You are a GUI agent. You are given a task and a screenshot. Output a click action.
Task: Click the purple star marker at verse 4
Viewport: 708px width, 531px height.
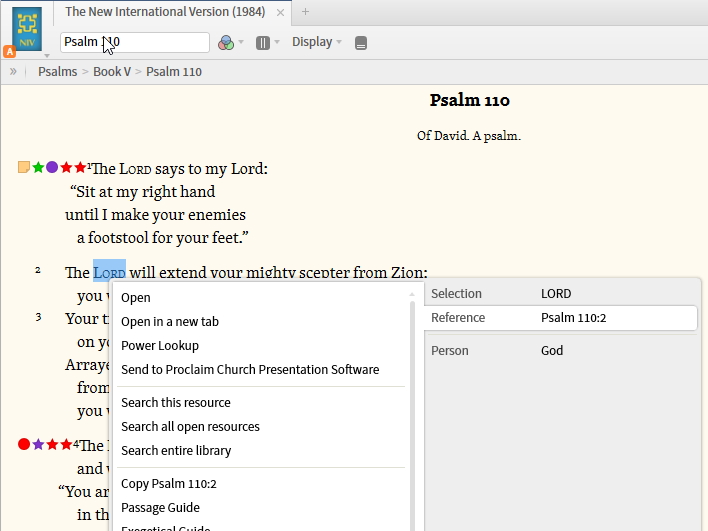(x=38, y=444)
